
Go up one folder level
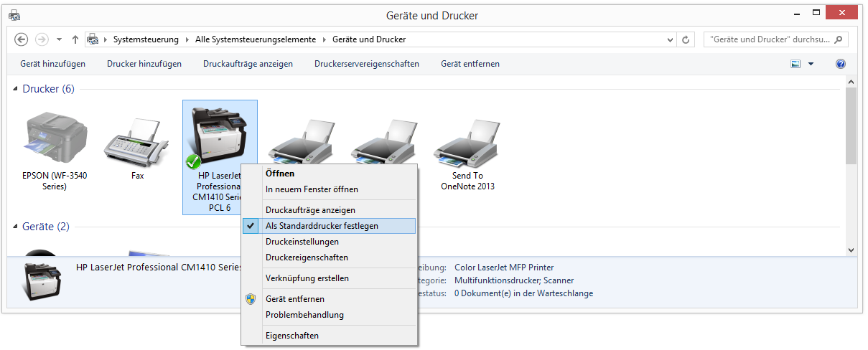(75, 39)
